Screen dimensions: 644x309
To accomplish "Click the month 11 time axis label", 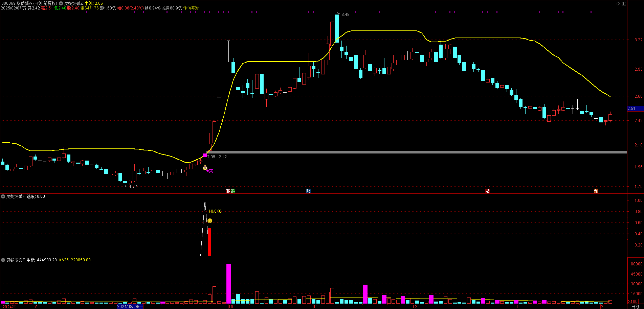I will tap(315, 307).
